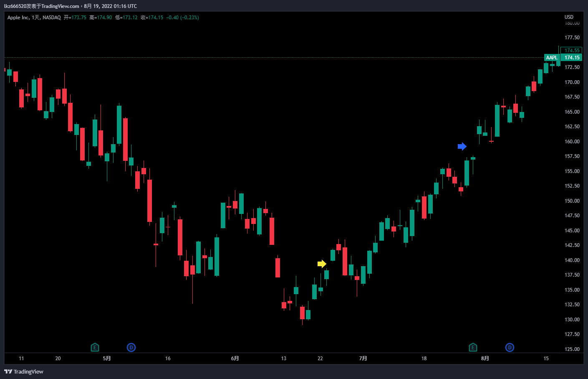Screen dimensions: 588x379
Task: Click the 127.50 price axis label
Action: [x=572, y=334]
